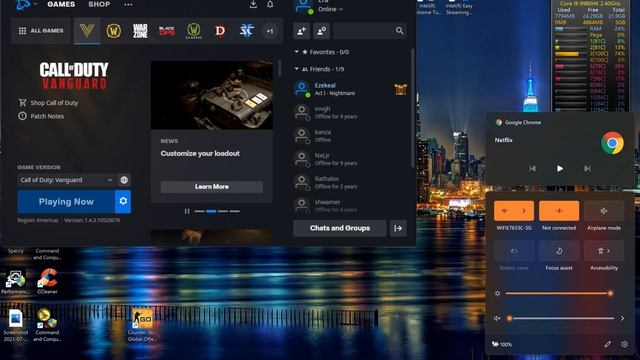Skip to next track in media panel

(587, 169)
